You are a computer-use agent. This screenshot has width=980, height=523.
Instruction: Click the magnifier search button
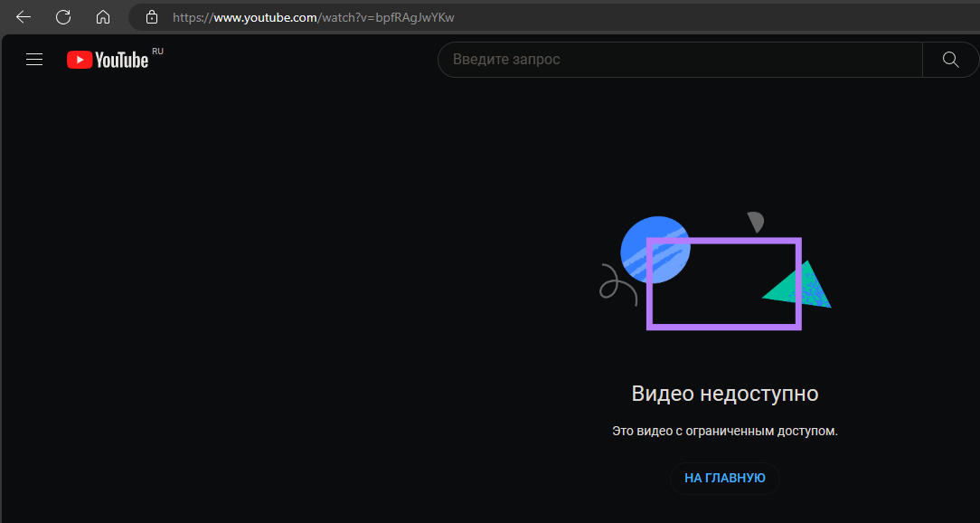point(951,60)
